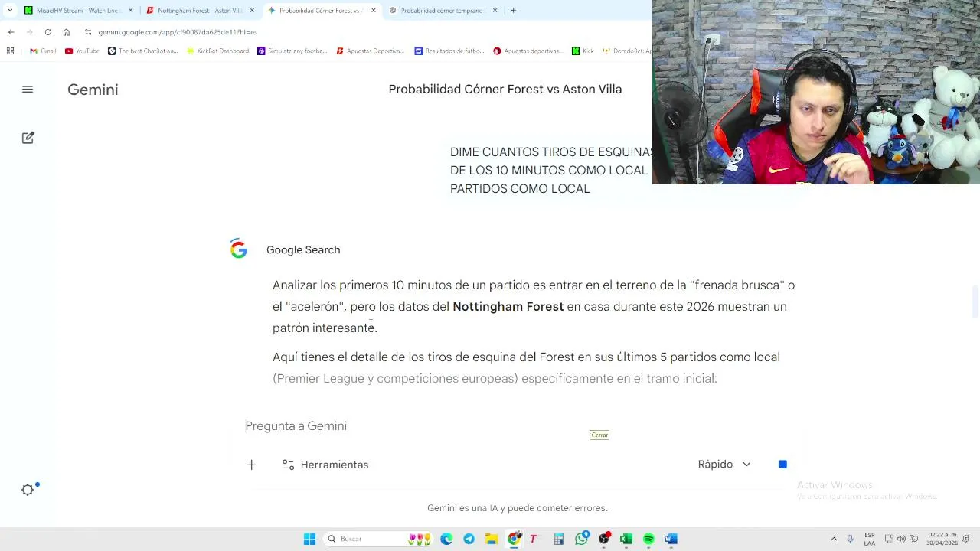
Task: Click the plus attach button in prompt box
Action: pyautogui.click(x=251, y=465)
